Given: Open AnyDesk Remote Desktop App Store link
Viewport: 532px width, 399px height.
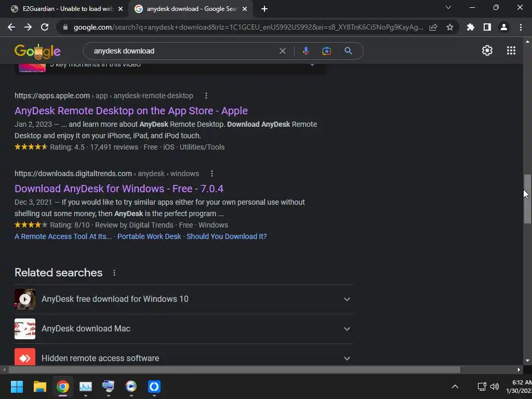Looking at the screenshot, I should point(131,111).
